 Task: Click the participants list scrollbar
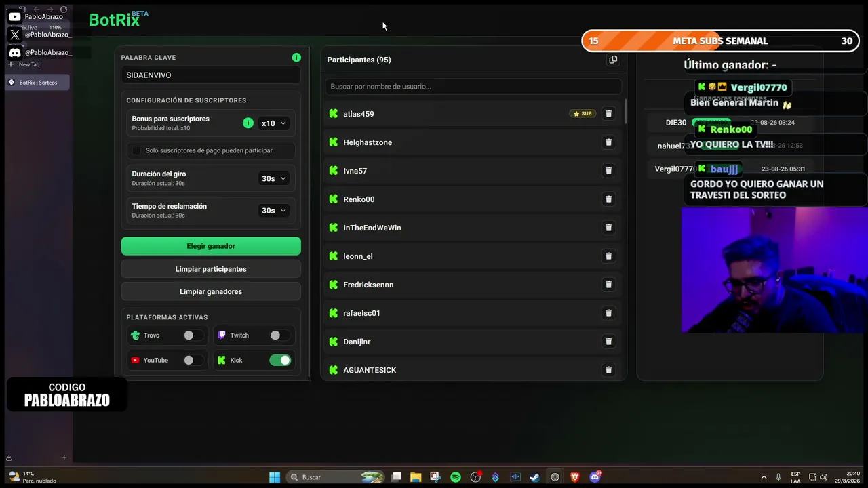click(x=625, y=112)
